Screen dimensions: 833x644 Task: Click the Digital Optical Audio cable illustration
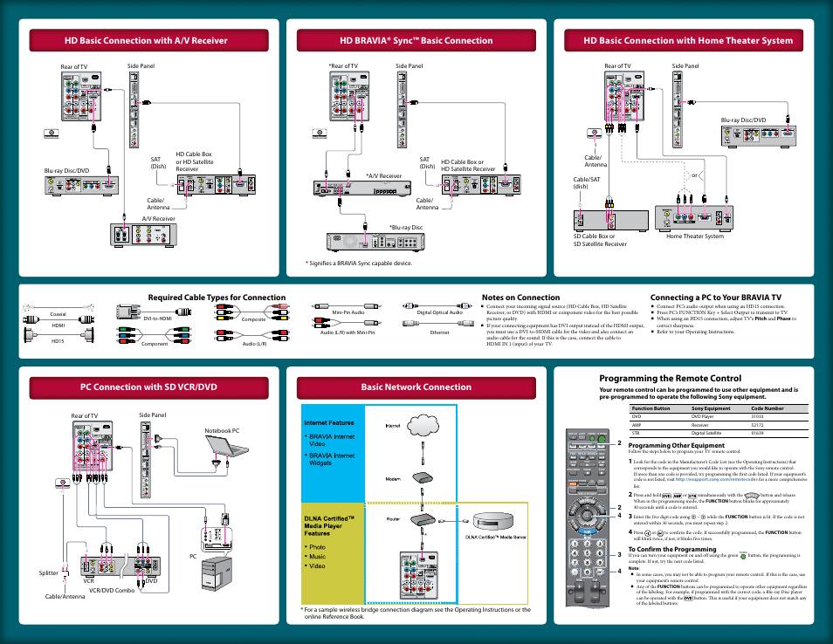coord(437,305)
